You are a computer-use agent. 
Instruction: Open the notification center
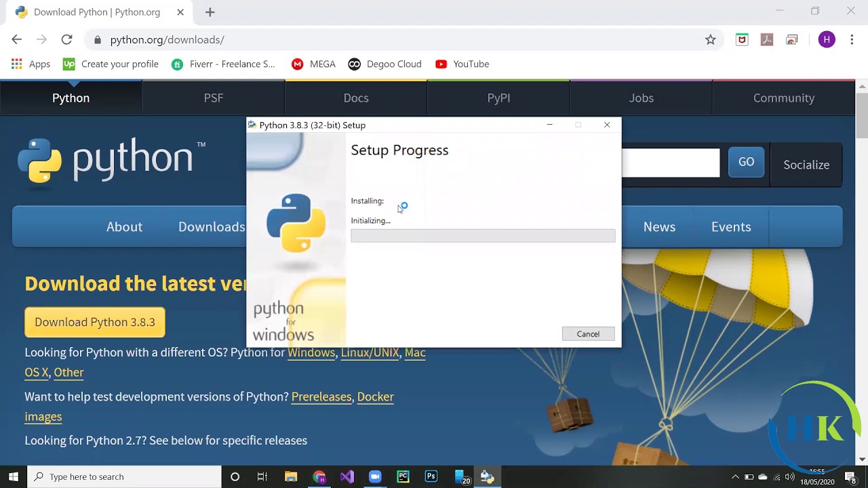point(850,476)
